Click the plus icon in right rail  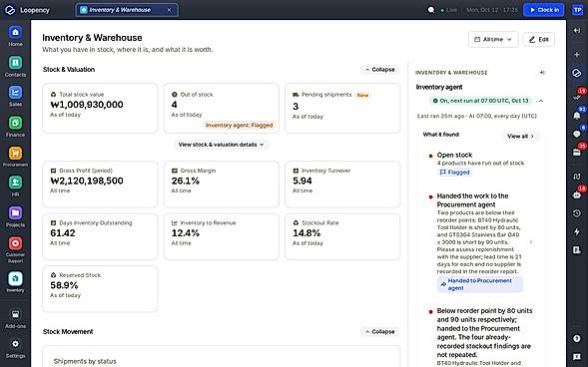click(577, 54)
